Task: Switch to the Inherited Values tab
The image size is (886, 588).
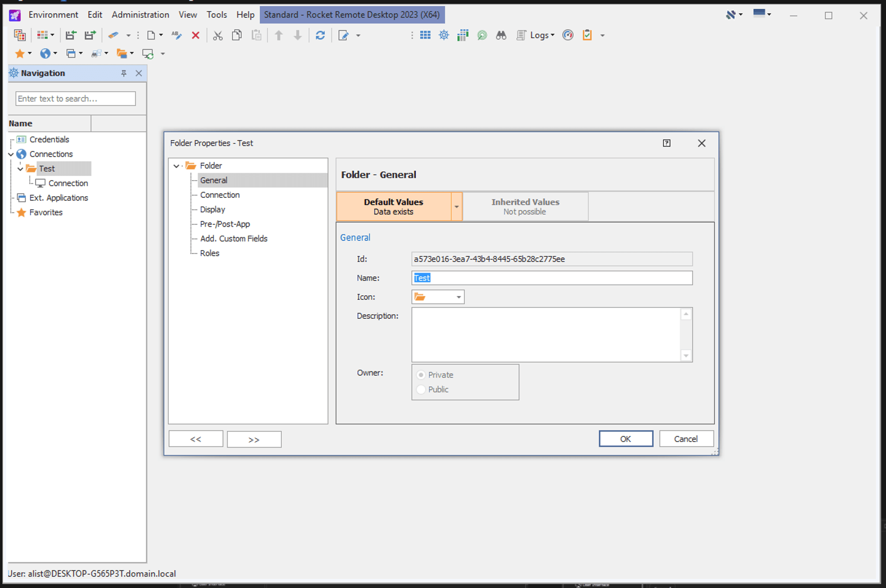Action: point(525,206)
